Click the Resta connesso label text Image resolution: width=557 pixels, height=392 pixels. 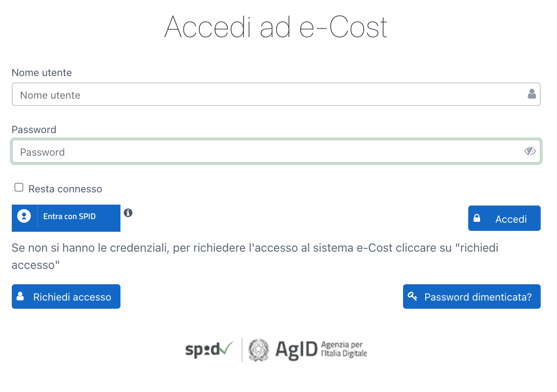65,189
